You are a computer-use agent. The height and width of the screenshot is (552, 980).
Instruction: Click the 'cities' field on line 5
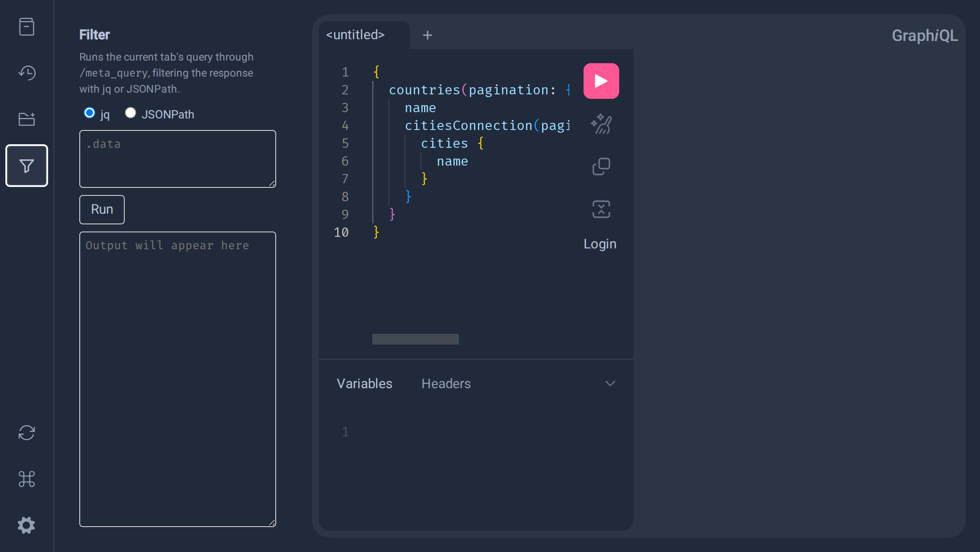coord(445,143)
